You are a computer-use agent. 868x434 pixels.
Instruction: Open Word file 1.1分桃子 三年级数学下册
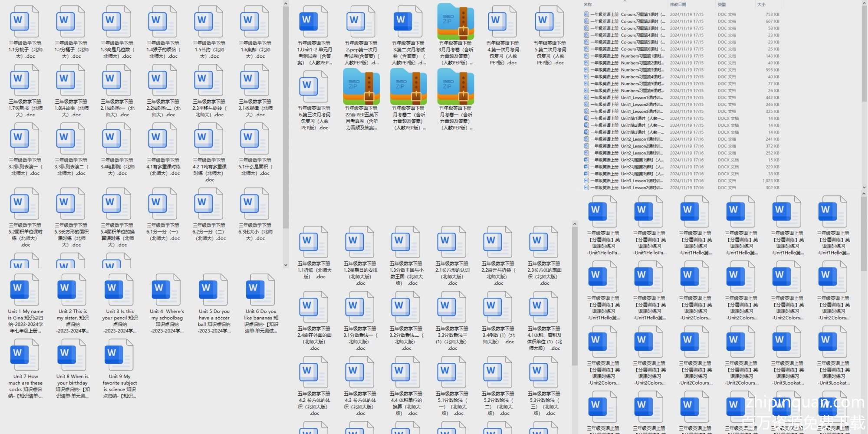(x=25, y=22)
